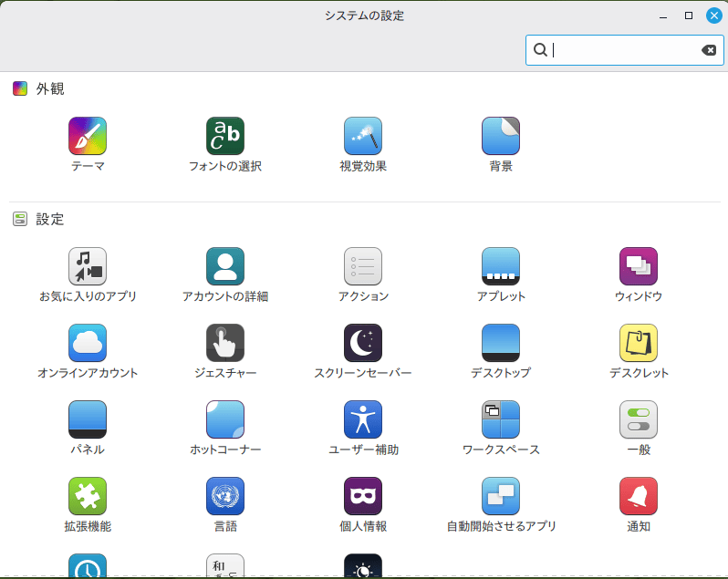Click the 設定 section heading text
This screenshot has width=728, height=579.
pos(50,219)
